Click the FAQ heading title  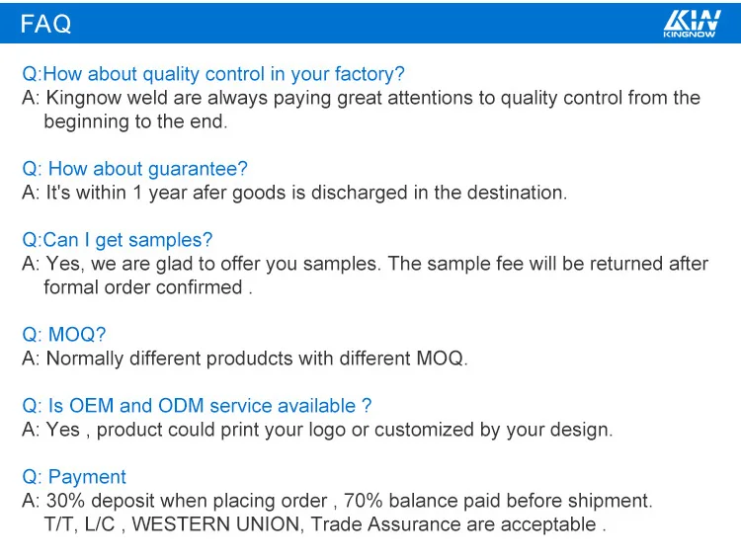(x=45, y=24)
